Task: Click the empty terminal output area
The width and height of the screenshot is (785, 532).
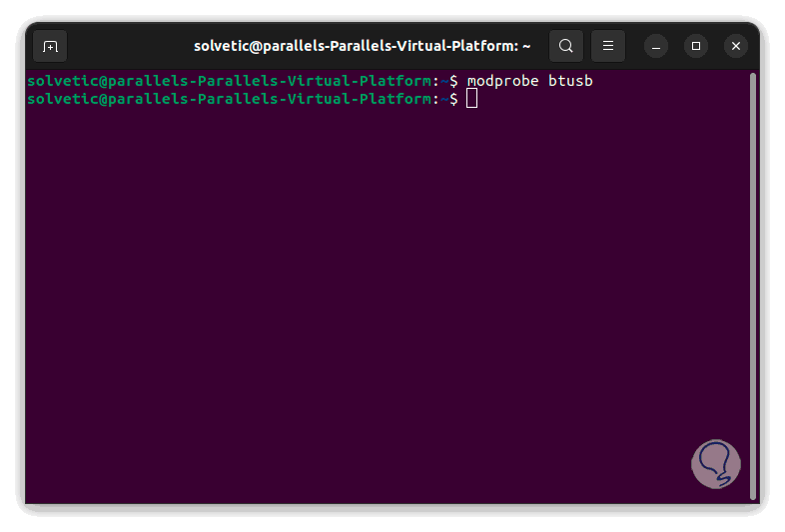Action: coord(380,299)
